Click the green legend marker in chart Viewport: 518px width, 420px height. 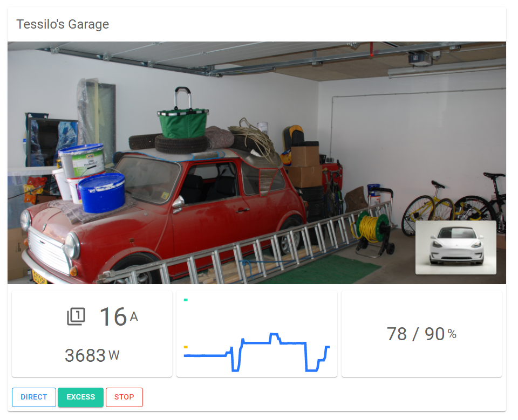tap(186, 300)
